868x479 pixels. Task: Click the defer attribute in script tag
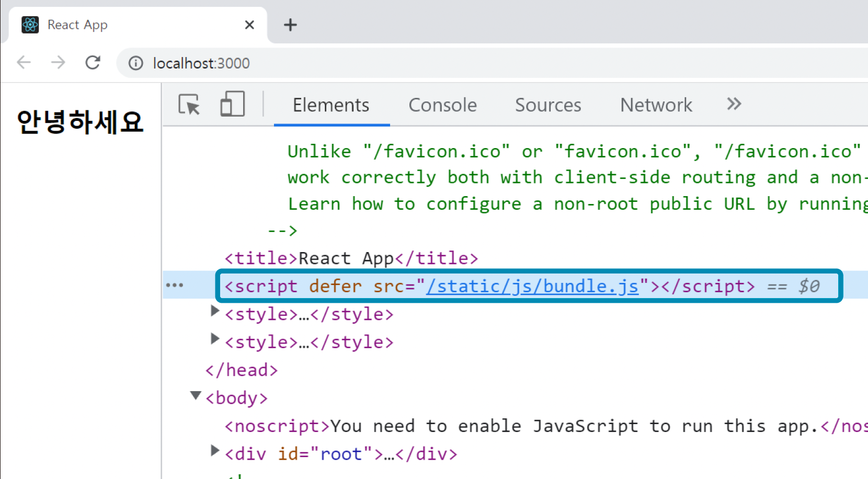(335, 286)
